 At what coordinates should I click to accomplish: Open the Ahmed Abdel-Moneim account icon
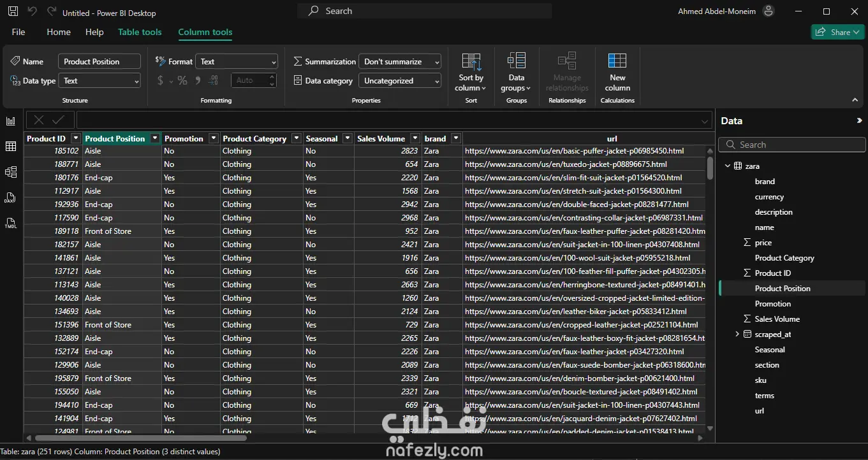point(769,11)
